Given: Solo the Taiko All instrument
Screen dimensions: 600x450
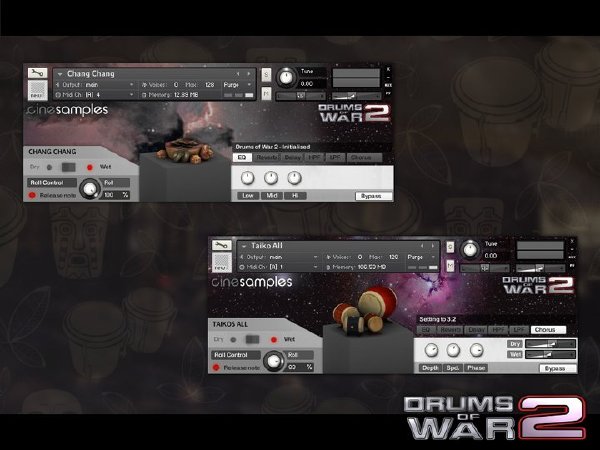Looking at the screenshot, I should pos(450,247).
